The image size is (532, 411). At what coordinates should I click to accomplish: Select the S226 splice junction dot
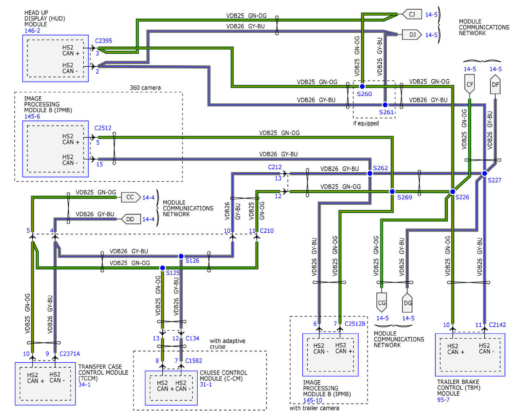tap(452, 192)
